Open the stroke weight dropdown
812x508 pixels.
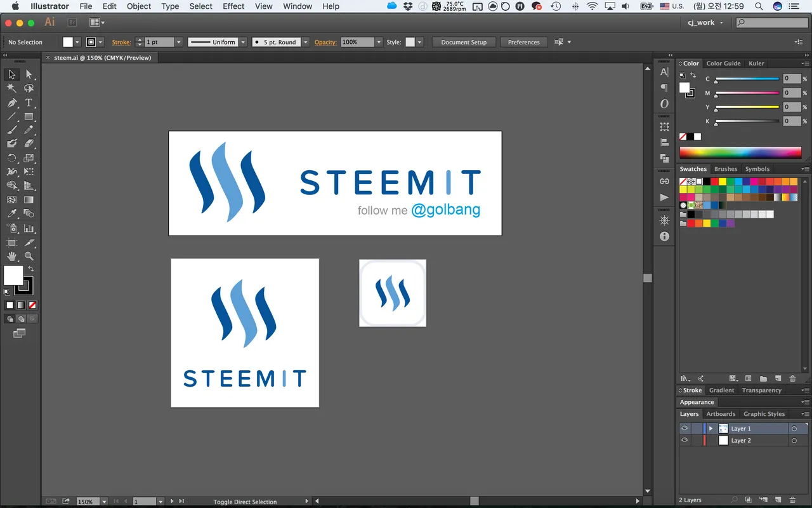coord(179,43)
